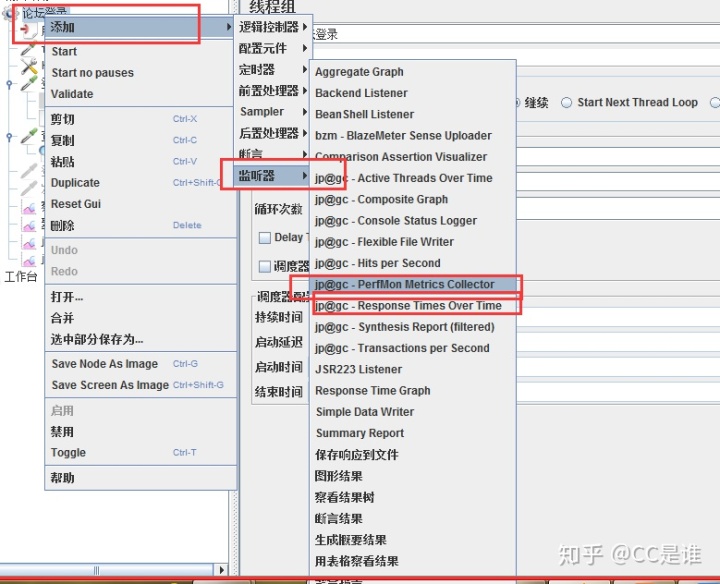
Task: Click Toggle menu entry
Action: [x=141, y=453]
